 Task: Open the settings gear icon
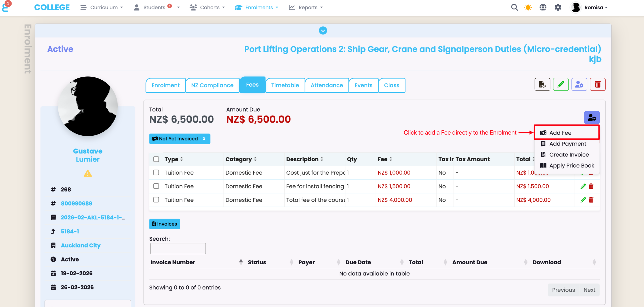pyautogui.click(x=558, y=8)
